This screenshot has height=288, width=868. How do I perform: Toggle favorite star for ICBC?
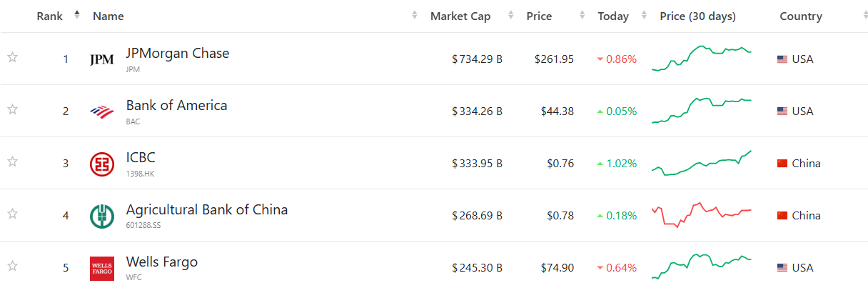point(12,162)
